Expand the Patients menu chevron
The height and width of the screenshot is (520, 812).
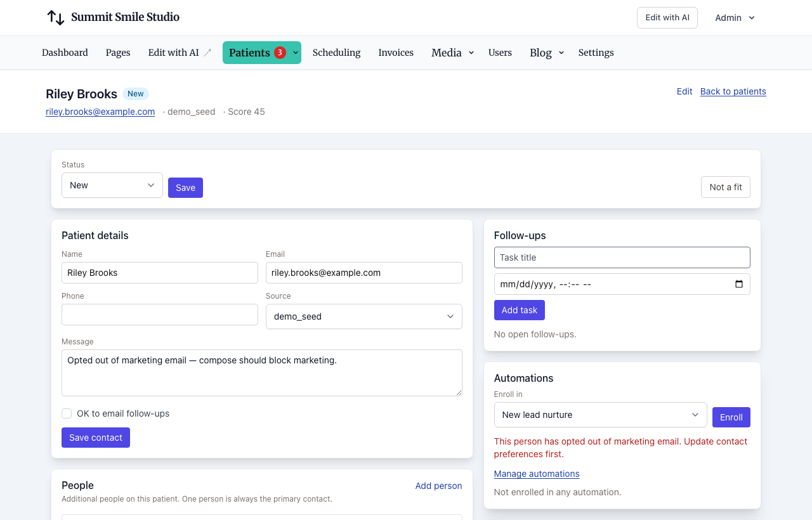(x=296, y=53)
